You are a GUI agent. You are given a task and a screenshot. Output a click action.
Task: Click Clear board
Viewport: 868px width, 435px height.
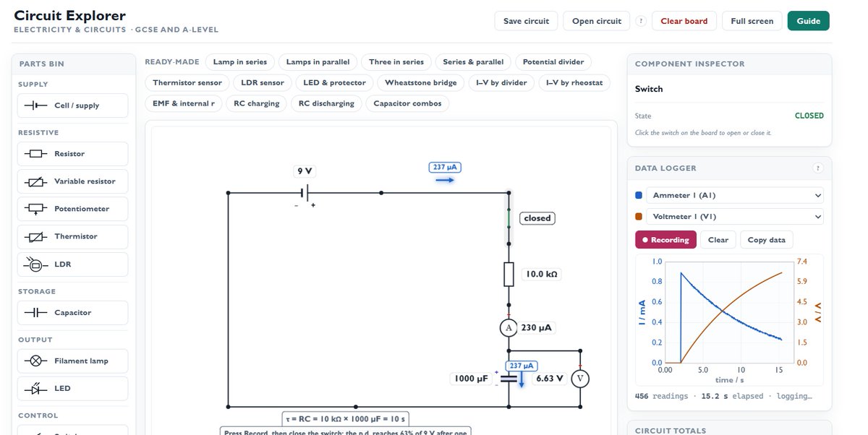(x=684, y=21)
